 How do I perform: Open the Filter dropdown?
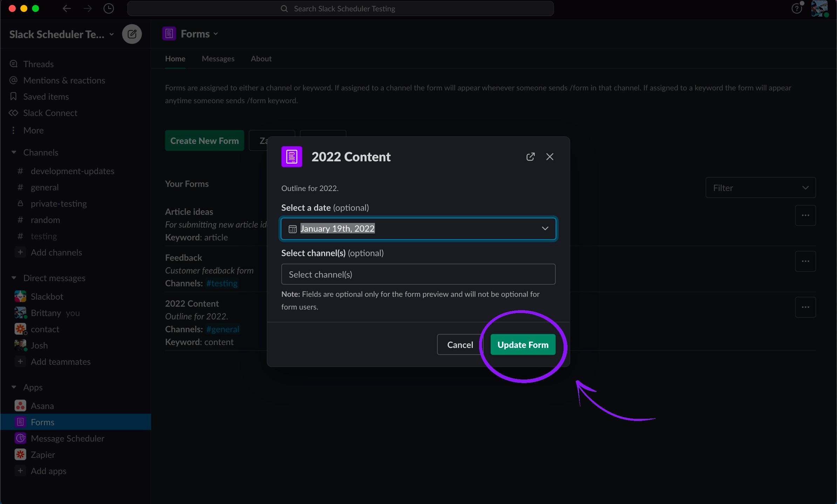pos(760,188)
